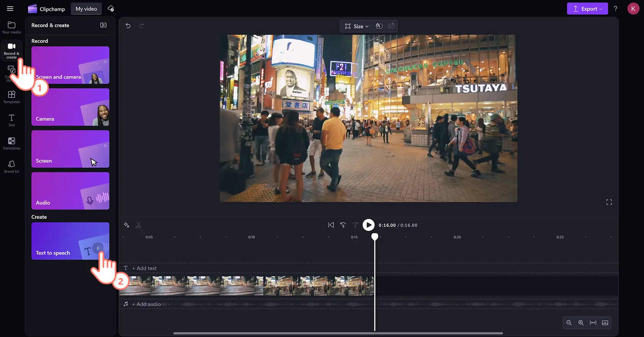Open the K user profile avatar

(x=633, y=9)
